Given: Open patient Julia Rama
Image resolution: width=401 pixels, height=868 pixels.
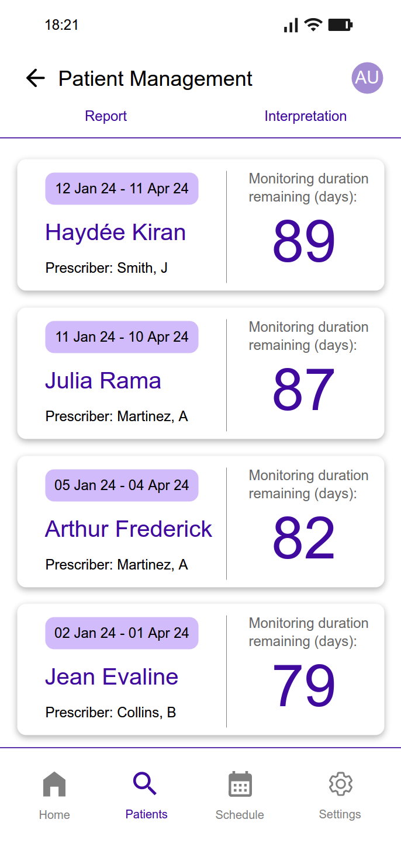Looking at the screenshot, I should coord(103,381).
